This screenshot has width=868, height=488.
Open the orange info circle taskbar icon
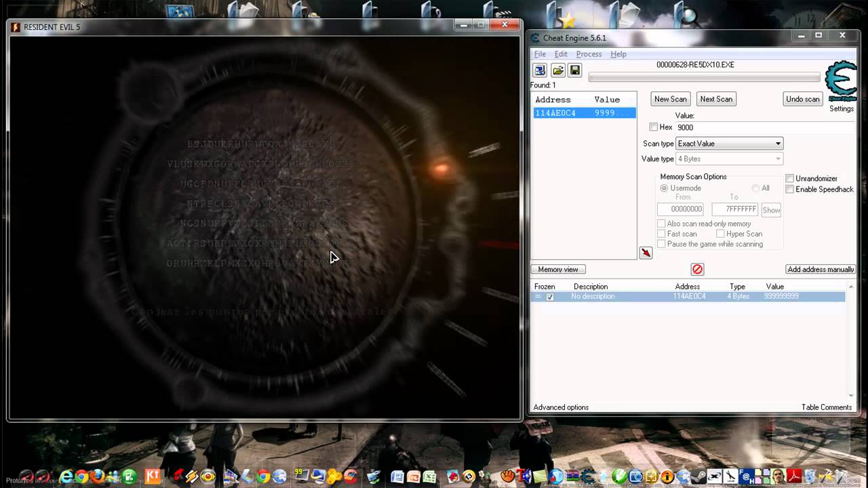667,476
